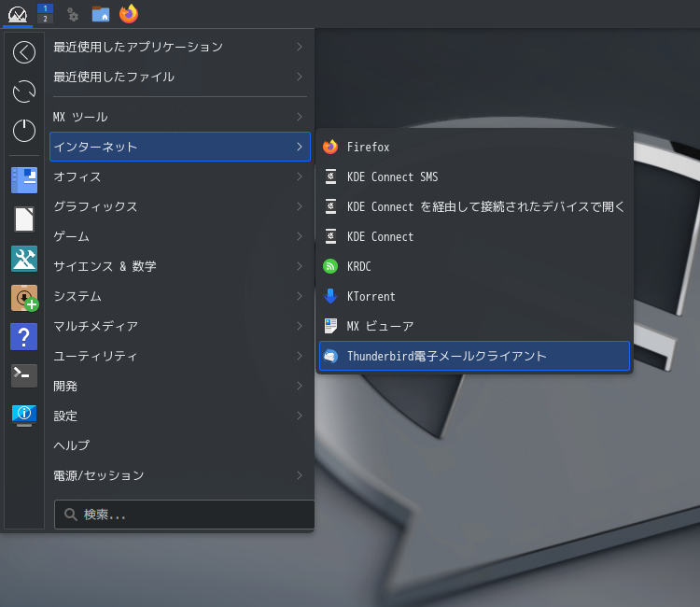Launch the plain KDE Connect entry
This screenshot has height=607, width=700.
tap(474, 236)
